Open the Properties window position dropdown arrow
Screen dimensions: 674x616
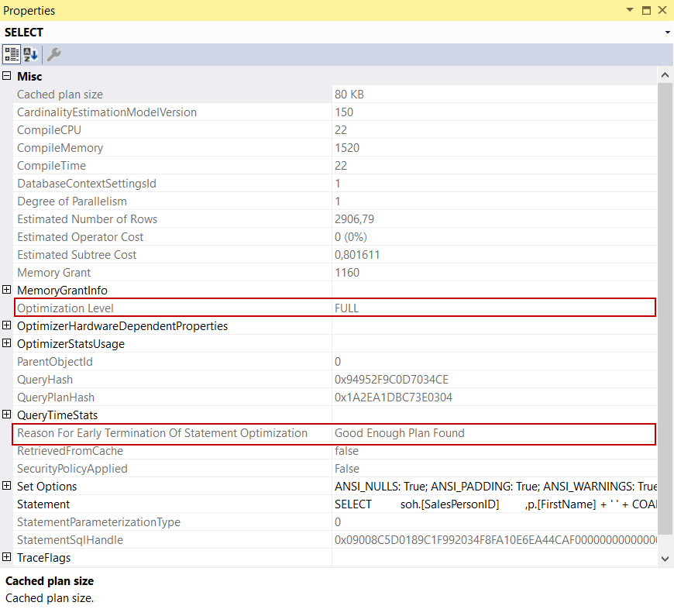pyautogui.click(x=630, y=10)
